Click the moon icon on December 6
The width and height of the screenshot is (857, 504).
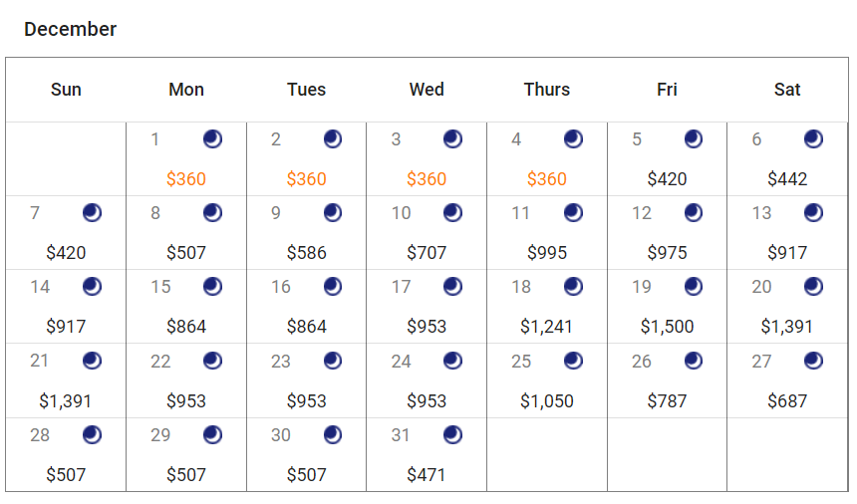pos(813,138)
